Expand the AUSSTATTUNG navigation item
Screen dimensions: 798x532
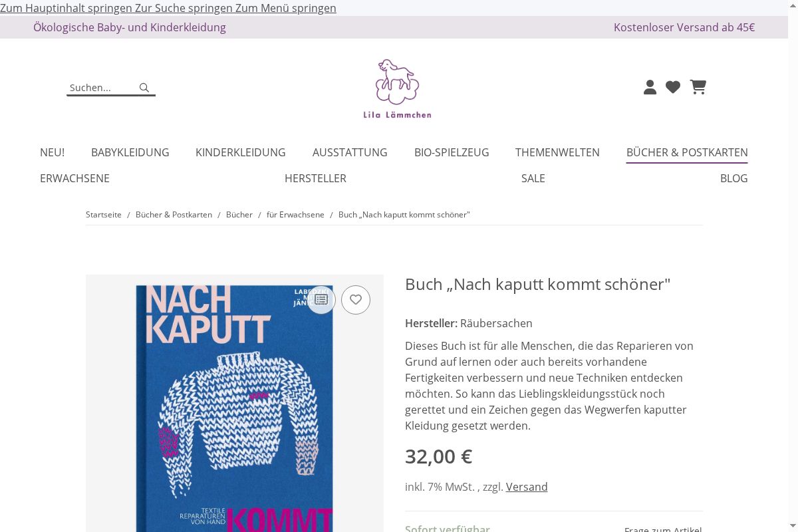pyautogui.click(x=350, y=152)
